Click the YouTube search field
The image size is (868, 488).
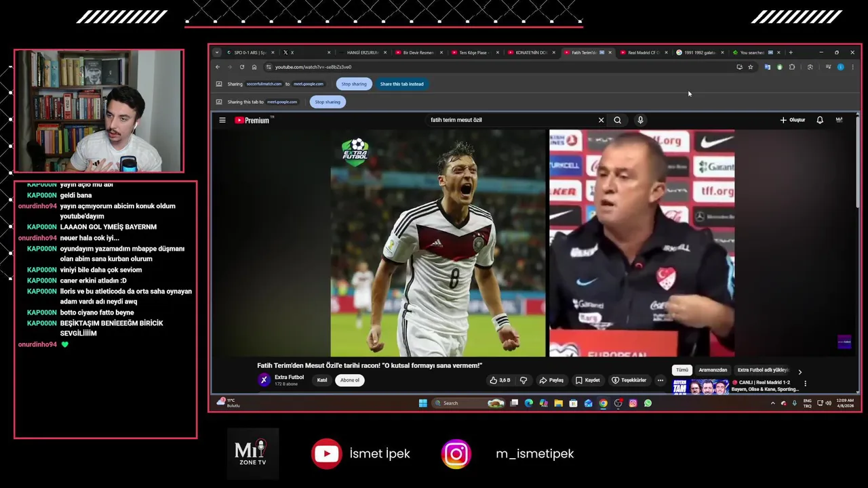point(512,120)
